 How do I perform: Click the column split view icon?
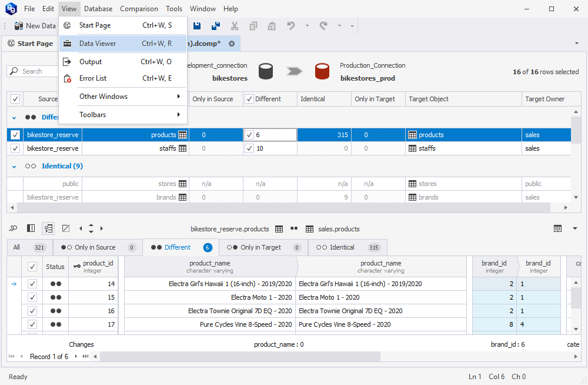coord(31,228)
